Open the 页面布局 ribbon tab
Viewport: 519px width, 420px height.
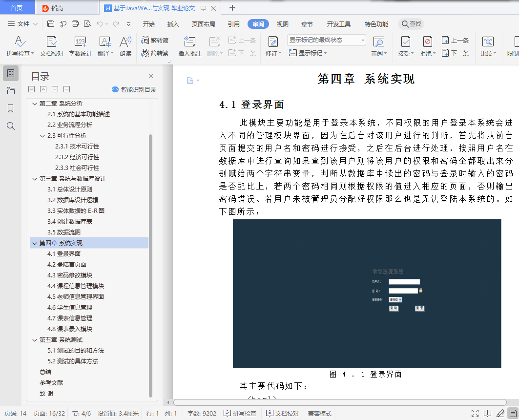click(203, 24)
